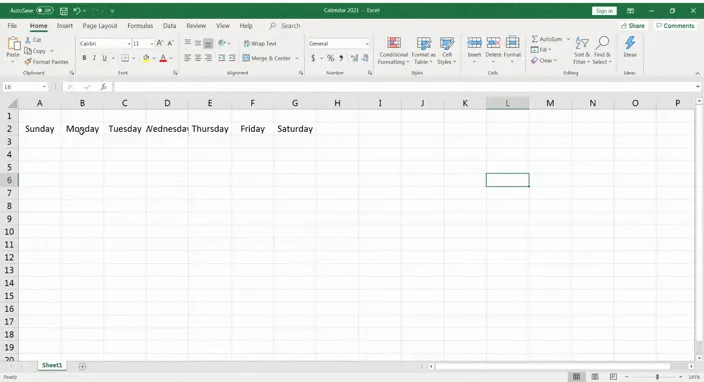Apply the yellow fill color
This screenshot has height=382, width=704.
146,58
